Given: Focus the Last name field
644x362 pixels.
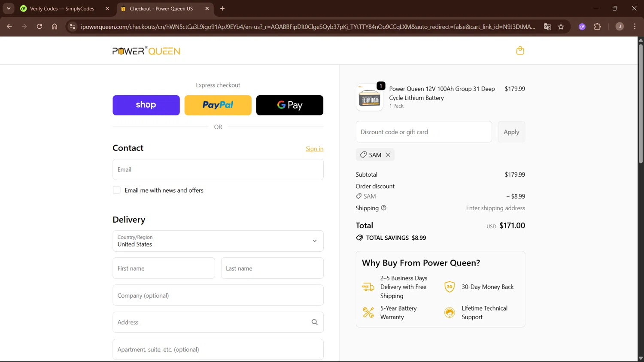Looking at the screenshot, I should [272, 268].
